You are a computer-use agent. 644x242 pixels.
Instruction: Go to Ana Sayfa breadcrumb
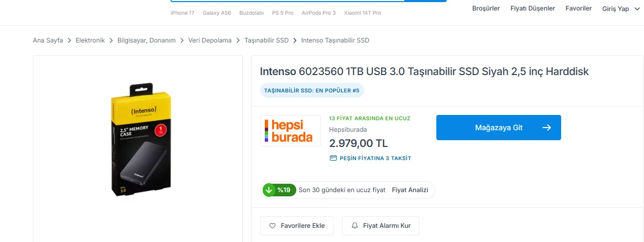click(x=48, y=40)
